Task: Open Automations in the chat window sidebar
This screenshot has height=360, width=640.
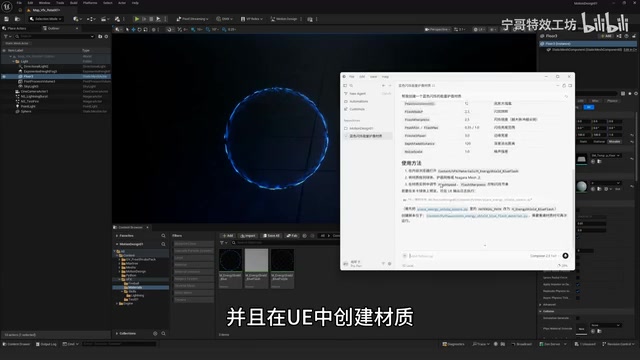Action: tap(358, 101)
